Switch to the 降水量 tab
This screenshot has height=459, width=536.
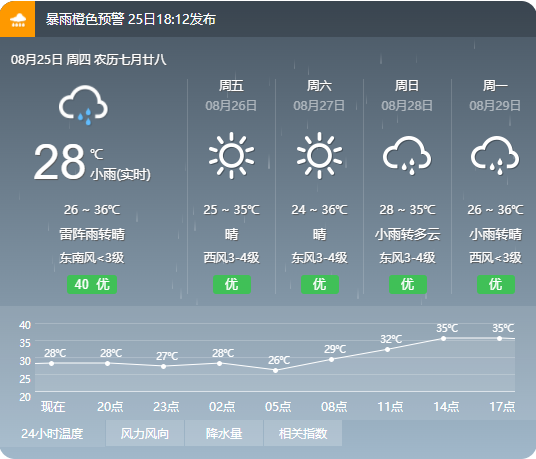coord(224,433)
